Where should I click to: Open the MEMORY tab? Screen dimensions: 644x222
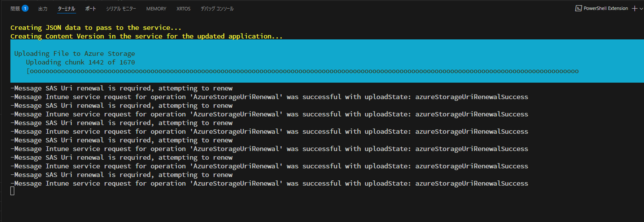[156, 9]
